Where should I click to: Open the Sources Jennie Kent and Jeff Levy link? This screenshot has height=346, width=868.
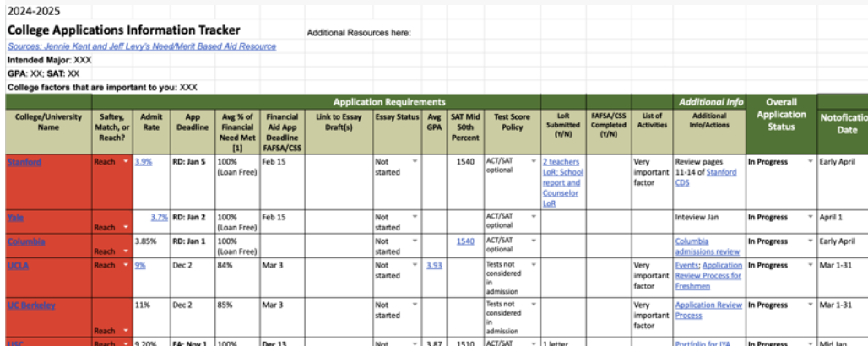(142, 46)
